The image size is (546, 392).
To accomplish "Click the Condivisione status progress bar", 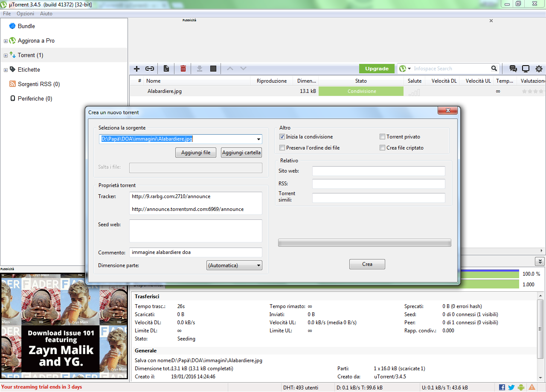I will (x=361, y=91).
